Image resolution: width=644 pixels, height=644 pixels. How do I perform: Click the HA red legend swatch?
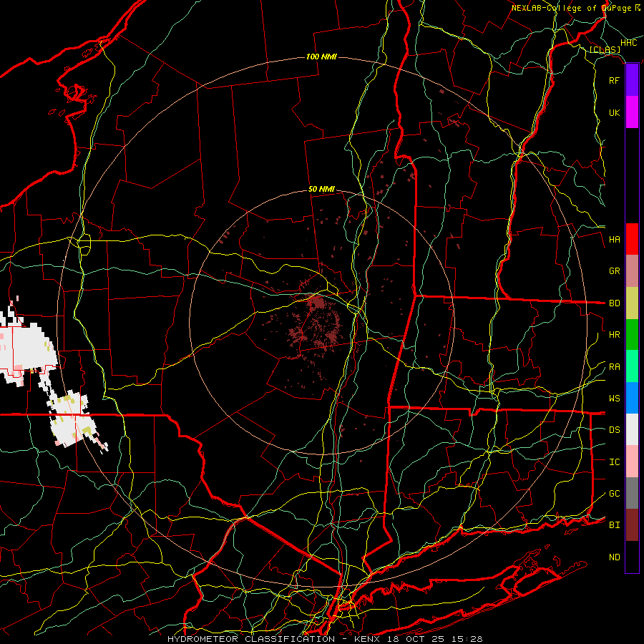pyautogui.click(x=632, y=239)
